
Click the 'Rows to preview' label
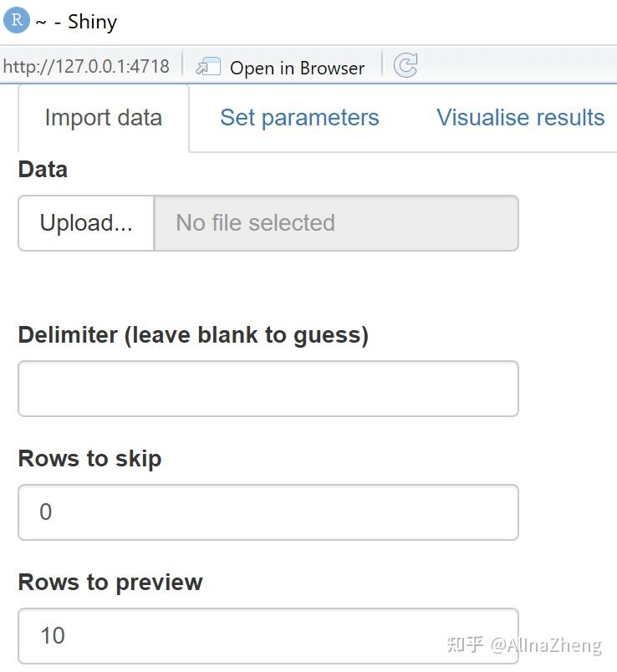point(110,583)
